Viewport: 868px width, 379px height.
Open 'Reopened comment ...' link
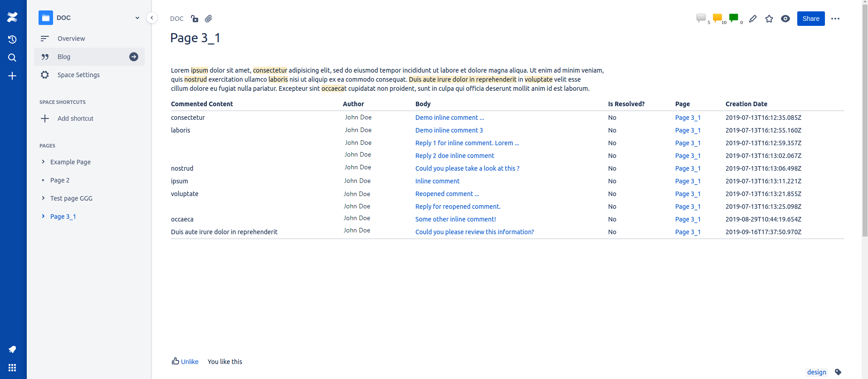(x=447, y=194)
